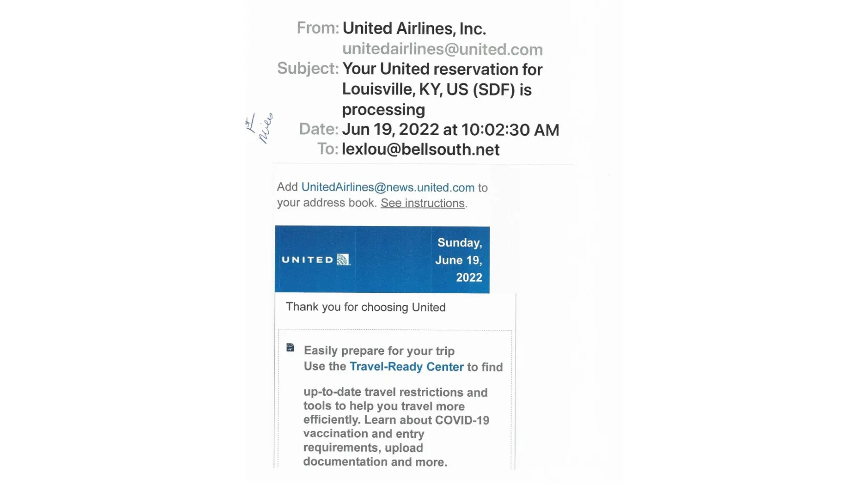Click the sender name United Airlines, Inc.
The image size is (868, 488).
click(x=414, y=28)
